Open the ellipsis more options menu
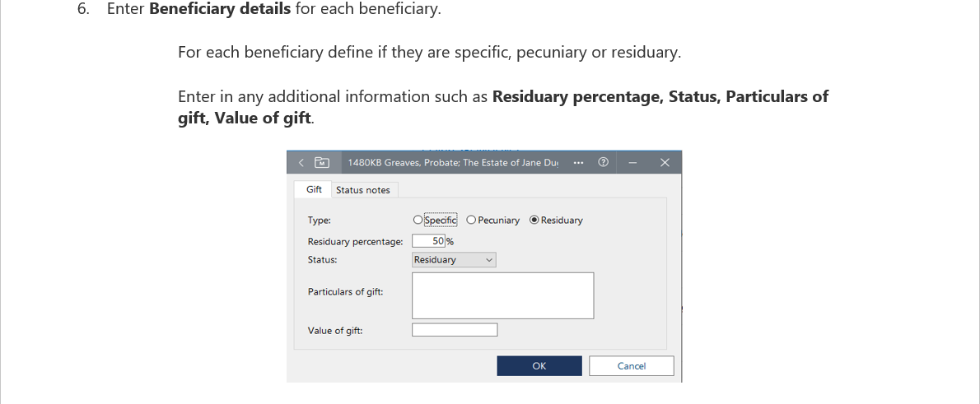The width and height of the screenshot is (980, 404). (577, 163)
